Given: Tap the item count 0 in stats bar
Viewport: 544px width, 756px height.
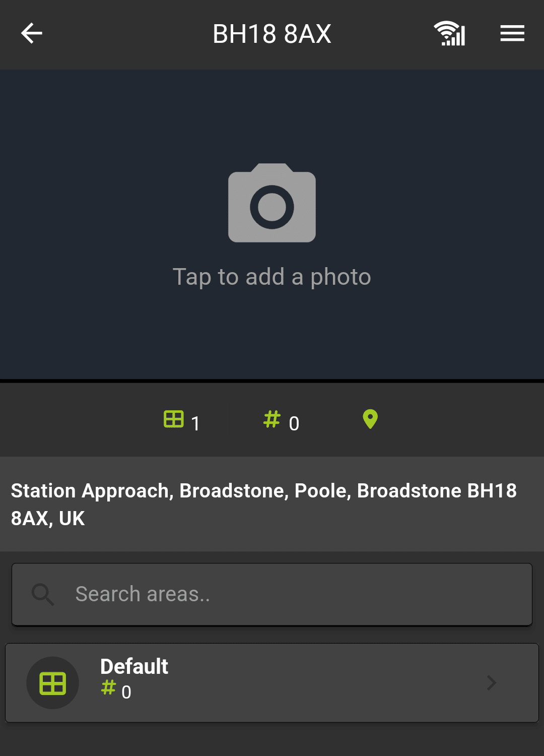Looking at the screenshot, I should (294, 423).
